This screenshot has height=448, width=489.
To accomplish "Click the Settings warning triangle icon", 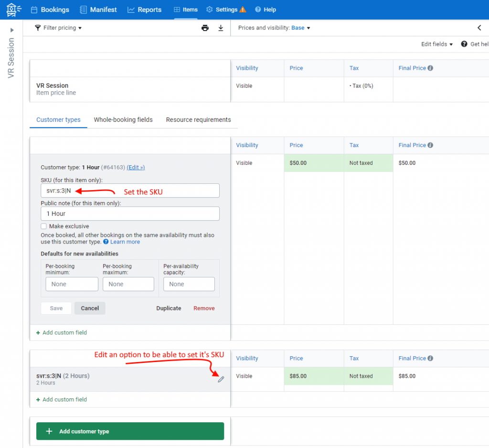I will [x=243, y=10].
